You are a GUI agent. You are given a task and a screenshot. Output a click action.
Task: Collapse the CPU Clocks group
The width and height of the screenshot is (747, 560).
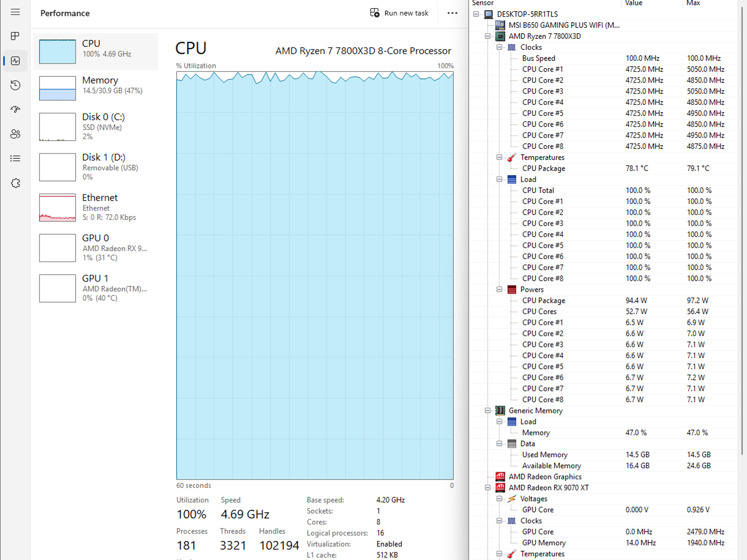point(499,47)
